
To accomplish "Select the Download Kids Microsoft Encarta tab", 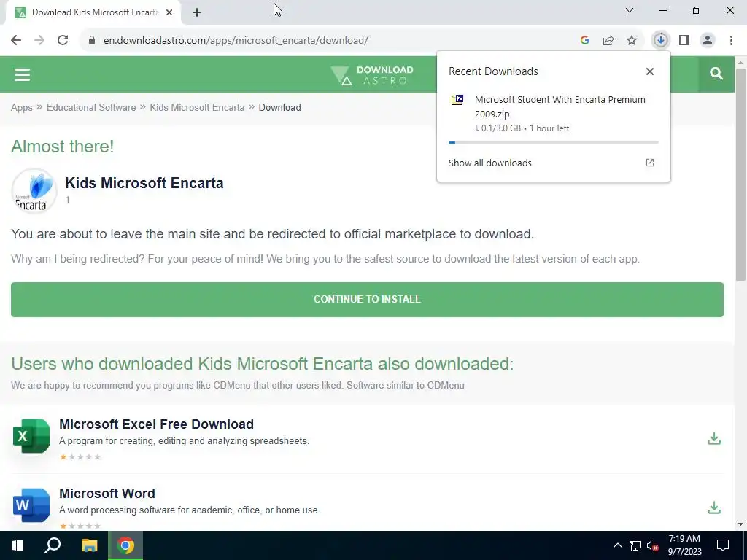I will tap(94, 12).
